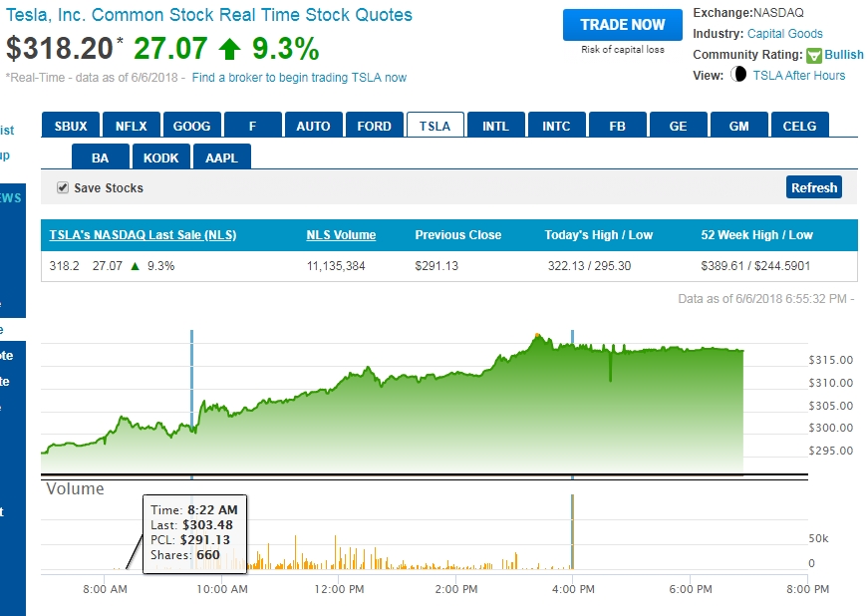Click the $389.61 / $244.5901 52-week value
868x616 pixels.
tap(755, 266)
